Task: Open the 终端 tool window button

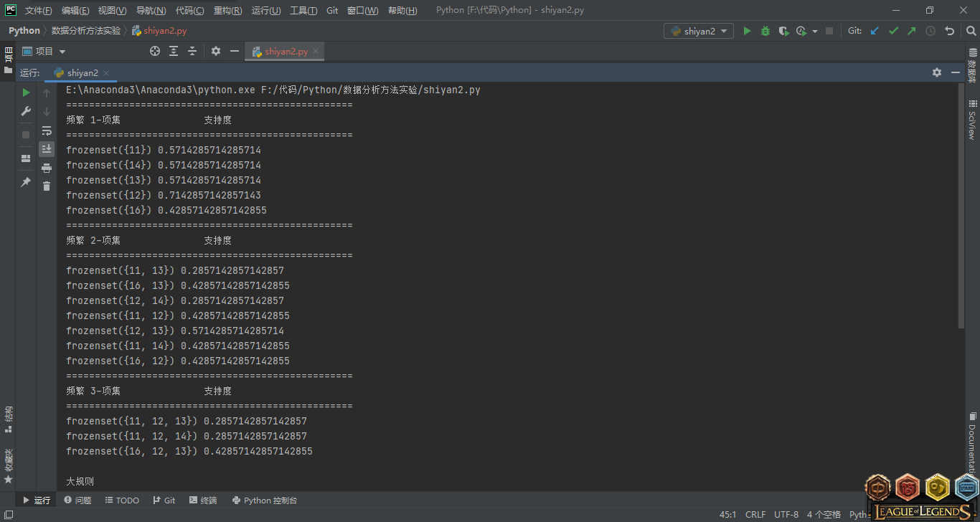Action: (203, 500)
